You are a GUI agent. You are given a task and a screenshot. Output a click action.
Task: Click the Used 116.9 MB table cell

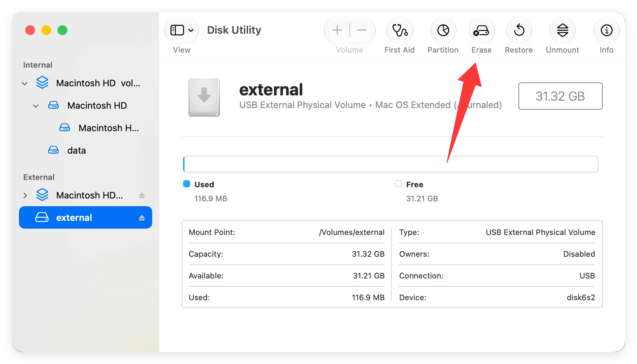[x=368, y=297]
